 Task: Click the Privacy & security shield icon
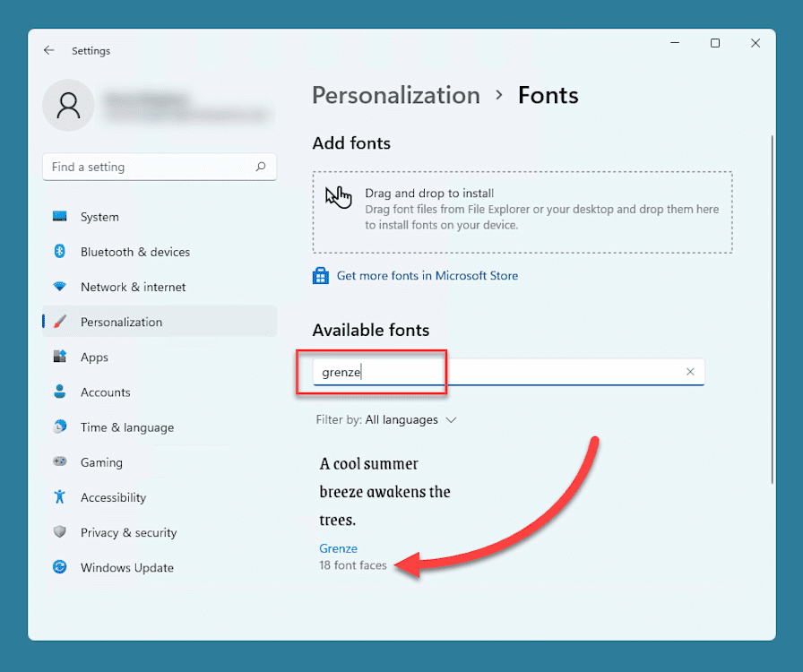click(x=61, y=532)
